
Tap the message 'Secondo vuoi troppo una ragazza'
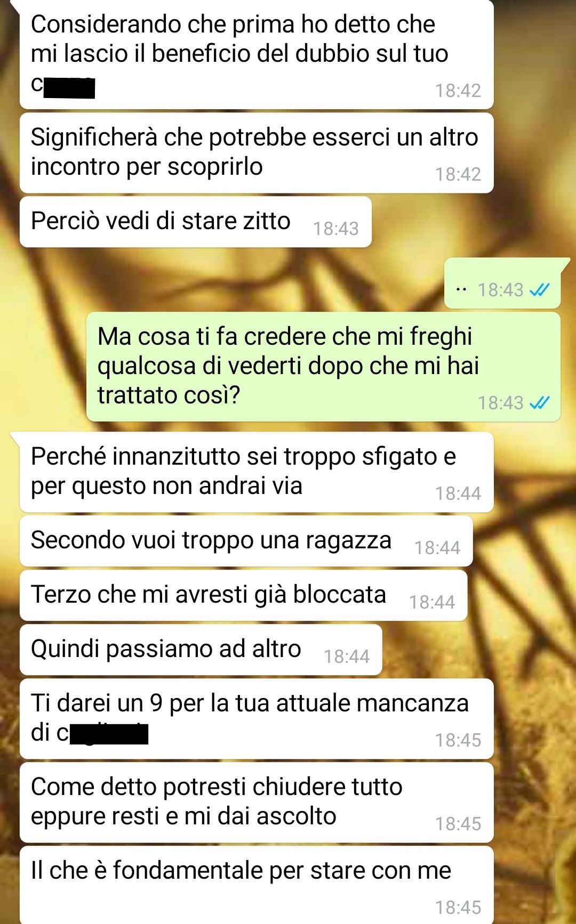[246, 541]
